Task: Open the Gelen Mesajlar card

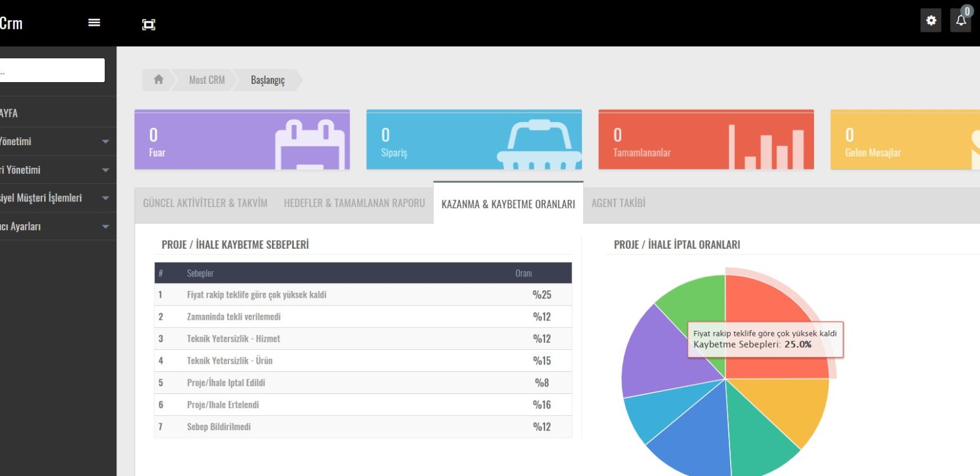Action: [x=900, y=140]
